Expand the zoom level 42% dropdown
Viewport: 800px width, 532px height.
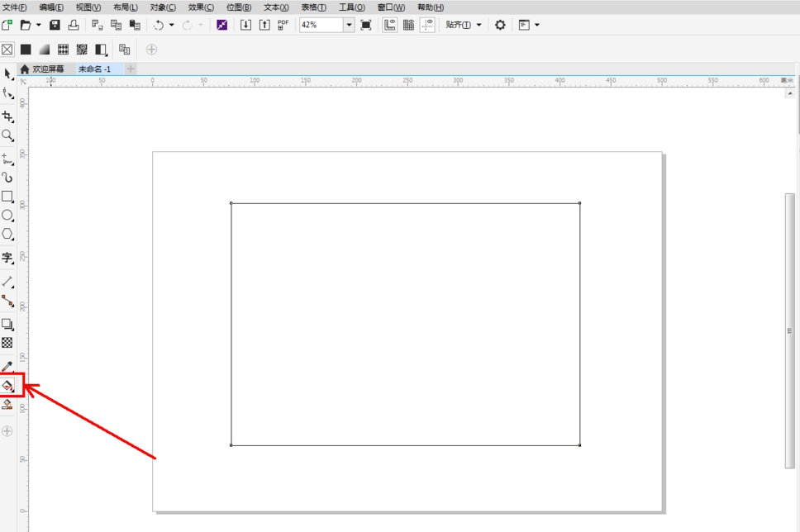point(349,26)
